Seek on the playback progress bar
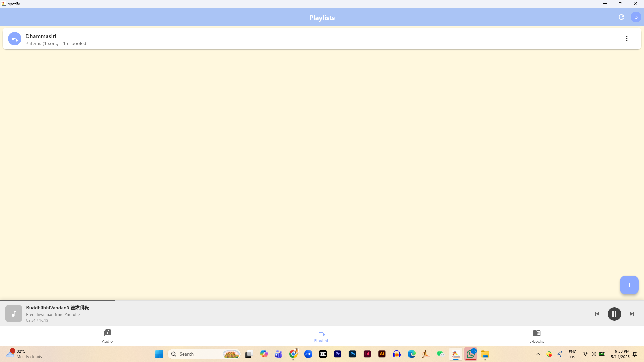 [x=322, y=300]
